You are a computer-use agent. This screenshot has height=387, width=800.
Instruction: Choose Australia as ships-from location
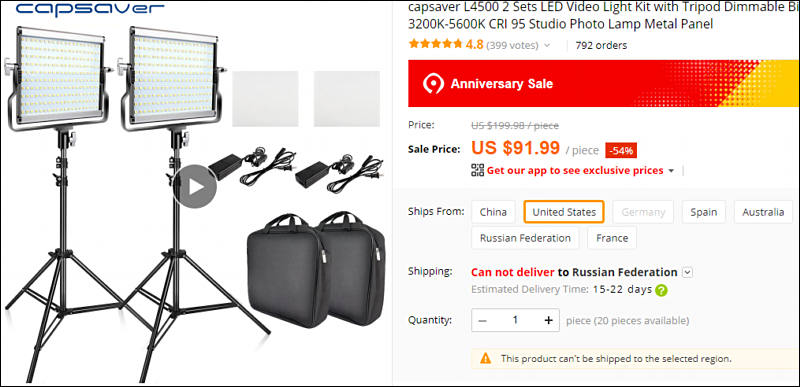coord(763,212)
